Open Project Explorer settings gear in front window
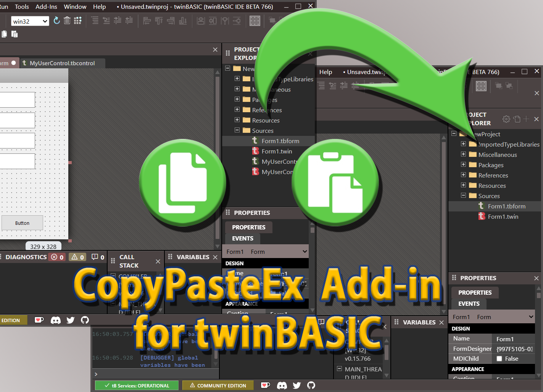 click(506, 119)
